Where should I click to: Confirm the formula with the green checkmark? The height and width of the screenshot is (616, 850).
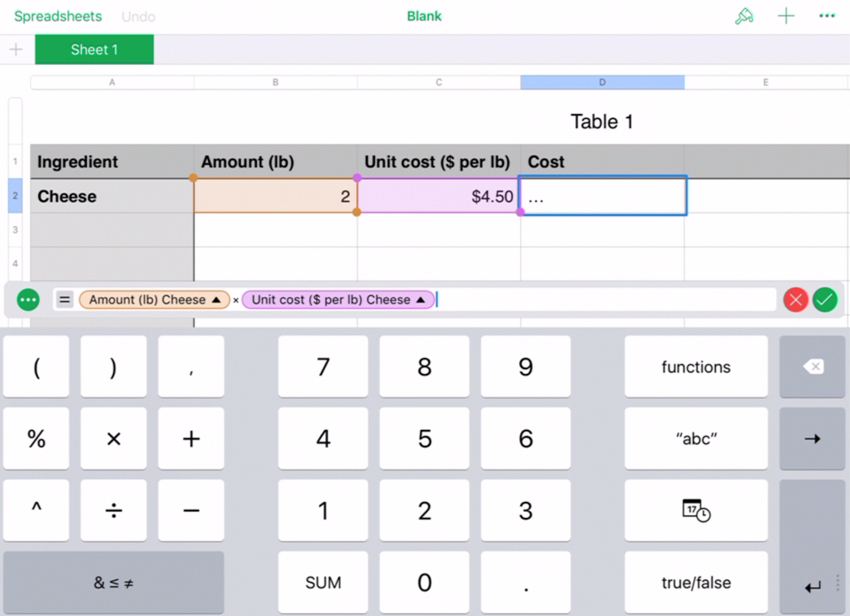click(x=825, y=300)
